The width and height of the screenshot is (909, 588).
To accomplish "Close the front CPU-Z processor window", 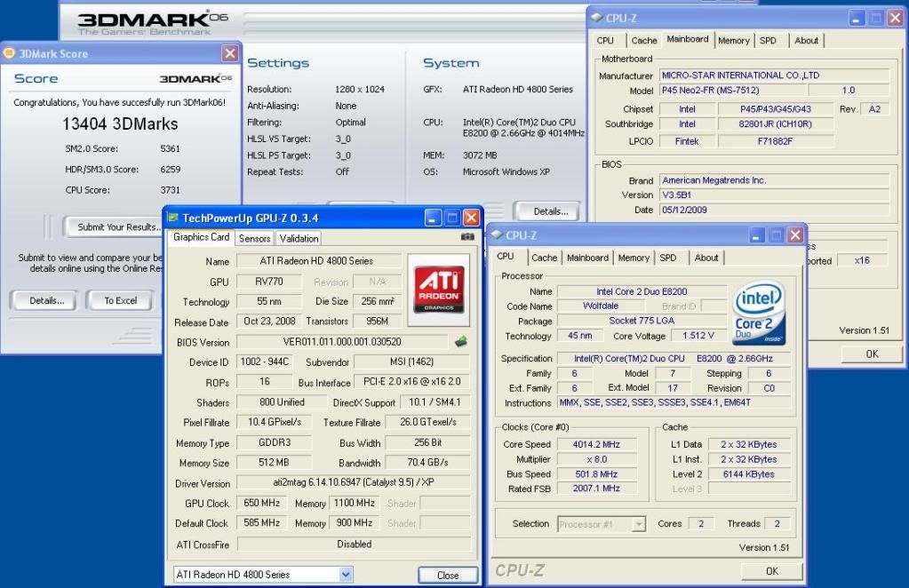I will (794, 235).
